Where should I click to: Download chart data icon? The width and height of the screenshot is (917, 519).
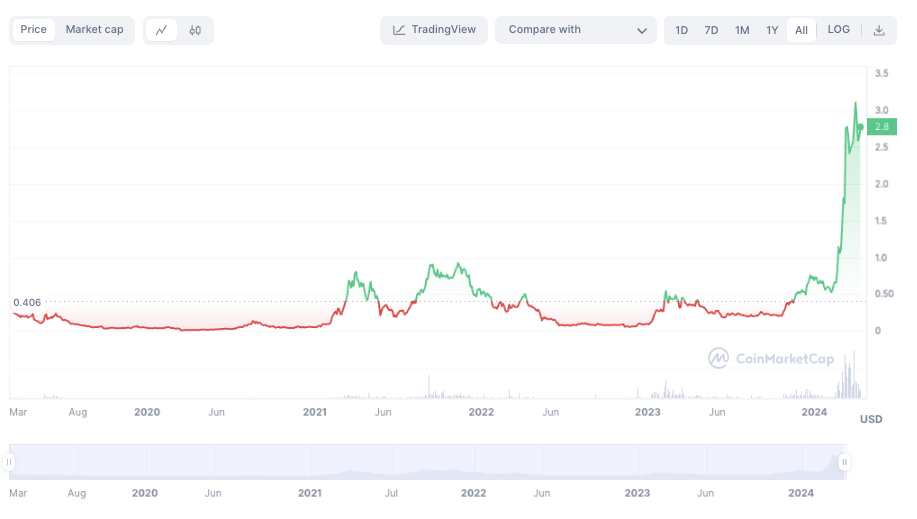tap(879, 30)
